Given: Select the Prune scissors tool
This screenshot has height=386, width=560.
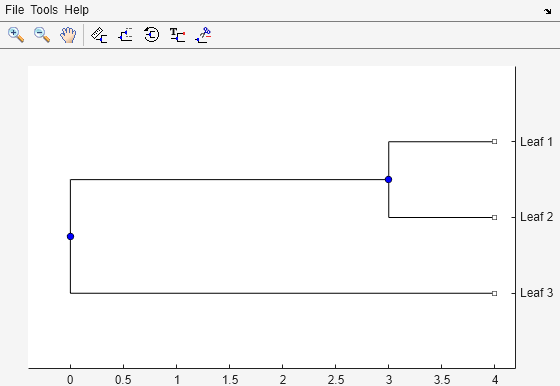Looking at the screenshot, I should click(x=204, y=35).
